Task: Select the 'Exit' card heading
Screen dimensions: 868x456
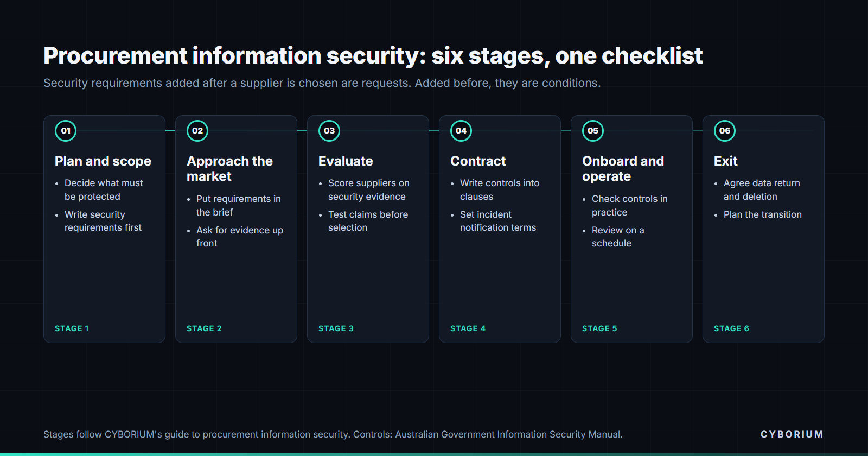Action: pyautogui.click(x=726, y=161)
